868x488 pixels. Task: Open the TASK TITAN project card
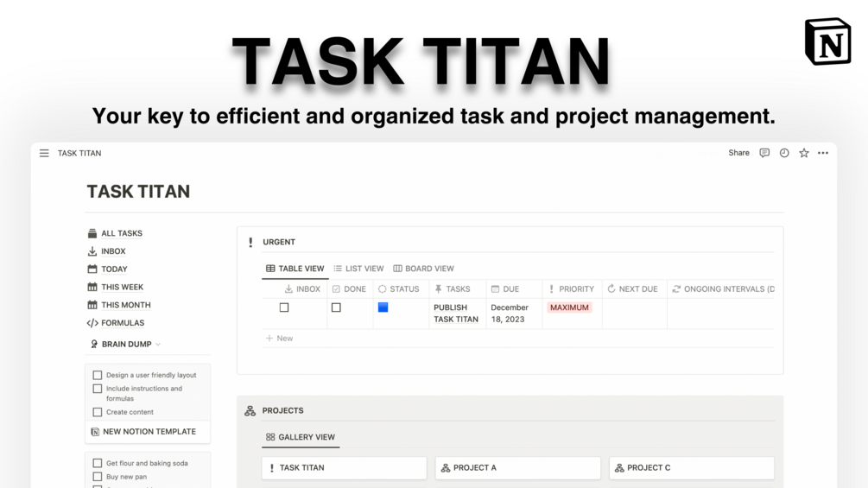(x=345, y=468)
